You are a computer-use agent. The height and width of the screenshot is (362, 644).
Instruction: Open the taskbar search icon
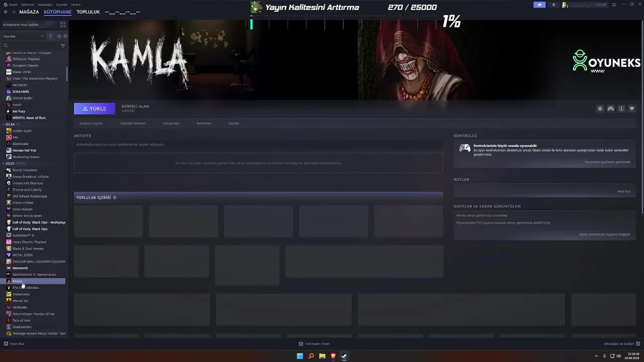311,356
